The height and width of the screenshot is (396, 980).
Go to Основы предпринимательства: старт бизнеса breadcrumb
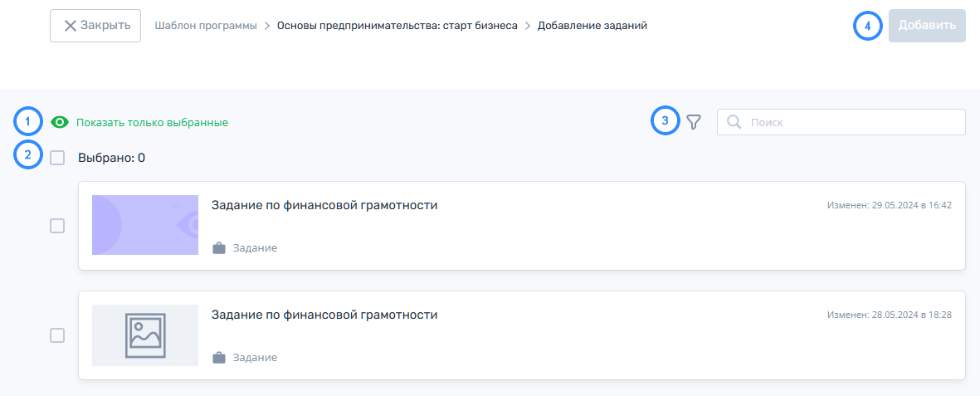pos(397,26)
